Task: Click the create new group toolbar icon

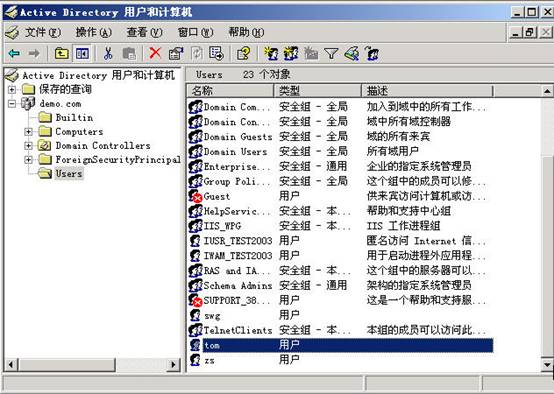Action: point(291,54)
